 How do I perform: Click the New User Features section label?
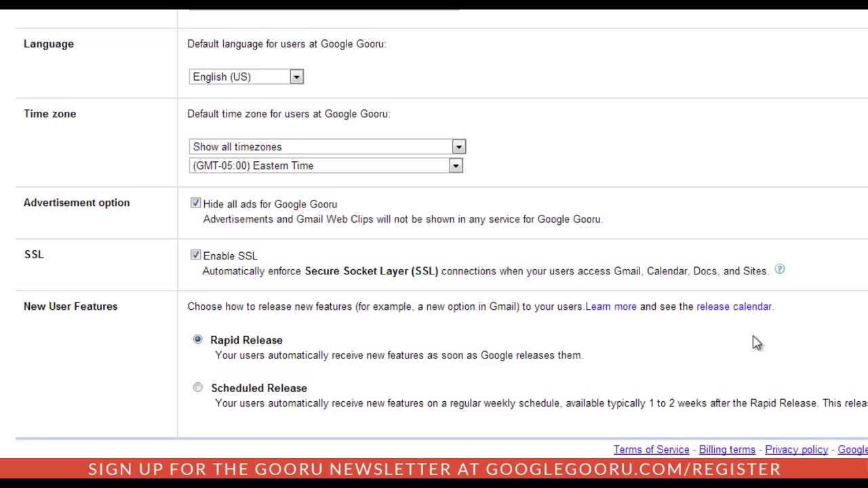pos(71,306)
